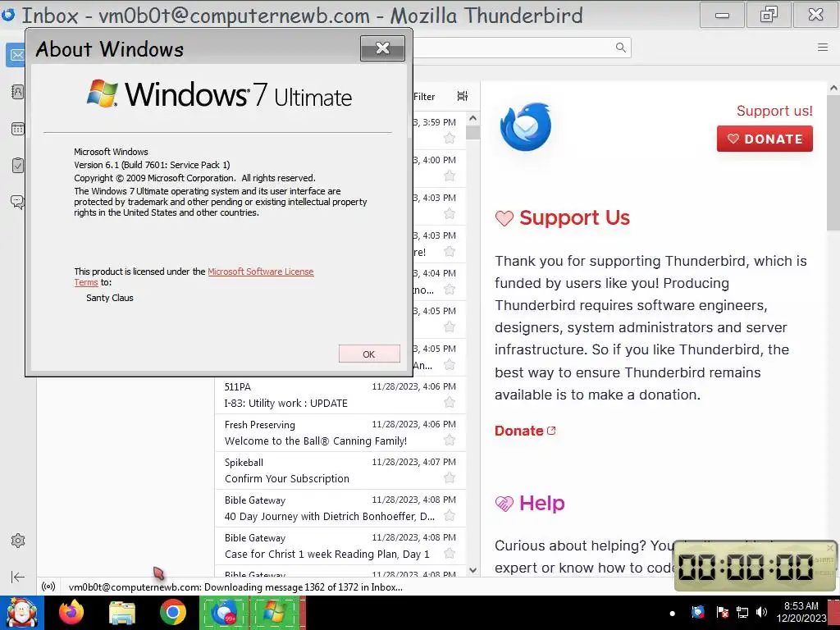Open the 511PA I-83 Utility work email
The height and width of the screenshot is (630, 840).
(340, 395)
